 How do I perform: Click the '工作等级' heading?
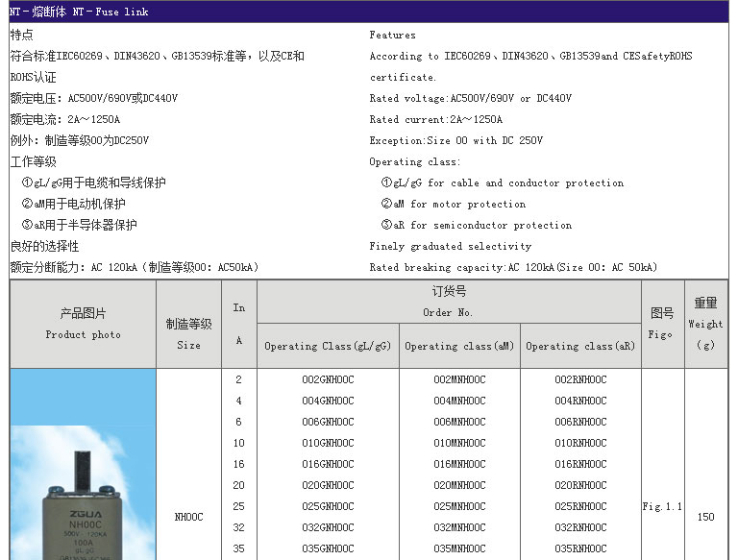33,162
